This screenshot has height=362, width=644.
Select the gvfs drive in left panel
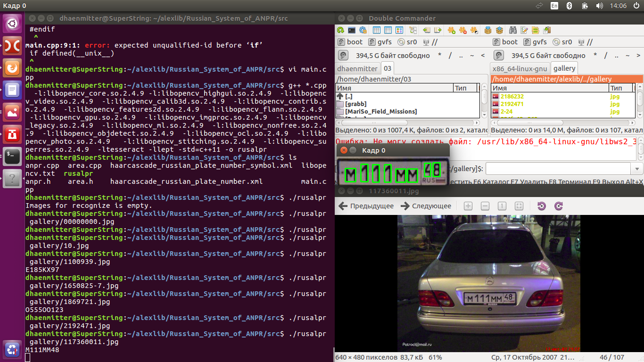[x=380, y=42]
